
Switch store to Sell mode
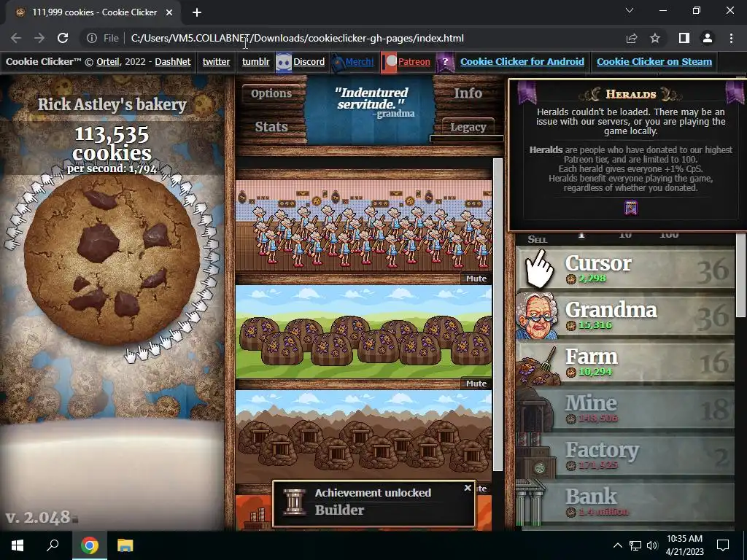pos(538,239)
